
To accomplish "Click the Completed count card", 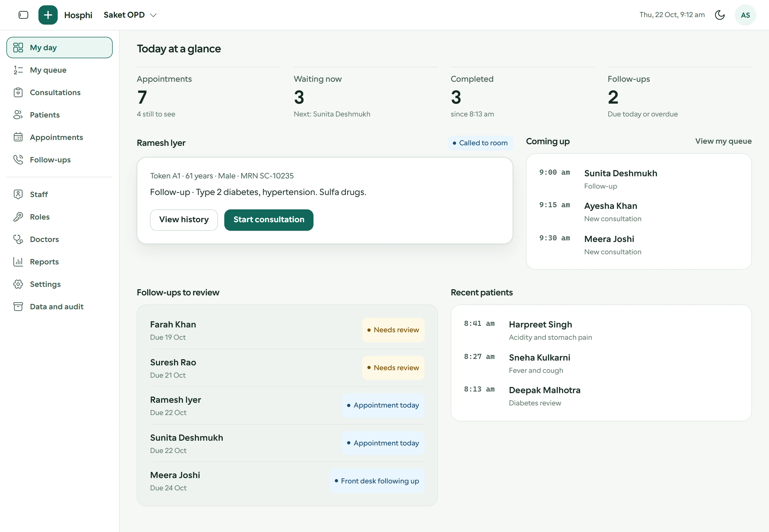I will pyautogui.click(x=523, y=93).
